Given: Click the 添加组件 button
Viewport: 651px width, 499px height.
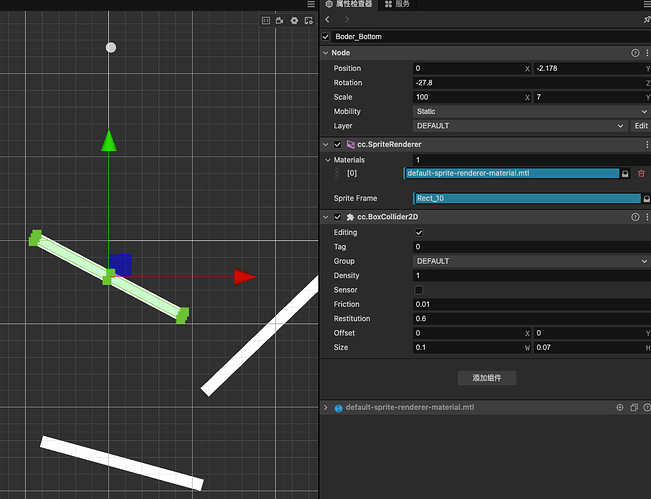Looking at the screenshot, I should pos(487,378).
